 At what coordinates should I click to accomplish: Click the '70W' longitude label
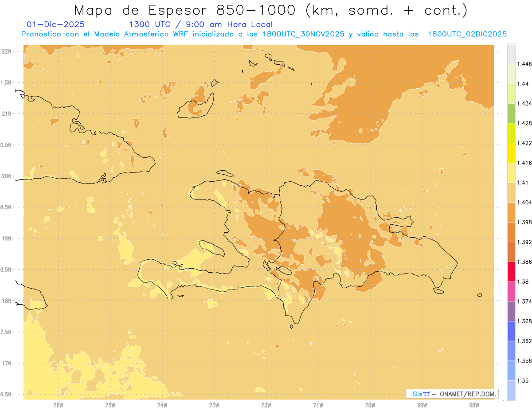click(370, 405)
